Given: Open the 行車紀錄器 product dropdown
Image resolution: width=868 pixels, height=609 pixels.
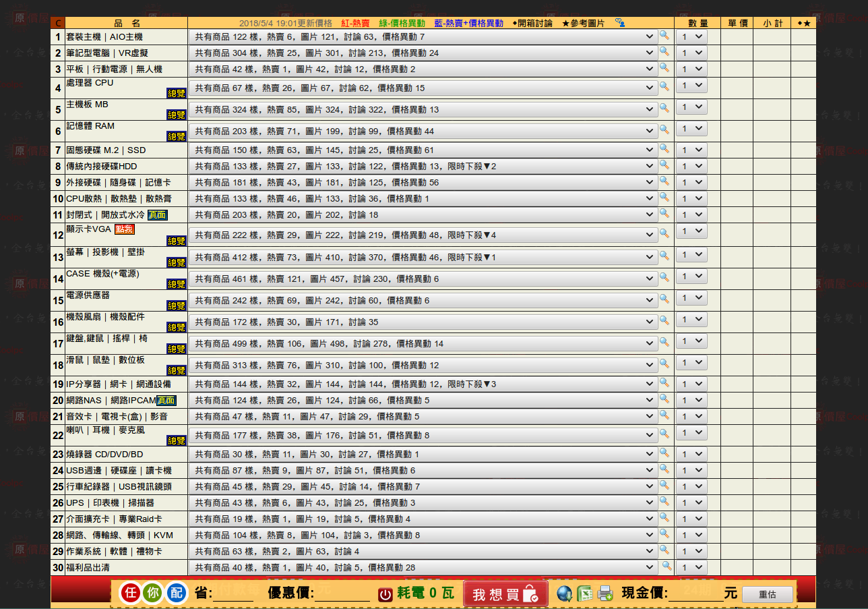Looking at the screenshot, I should 423,487.
